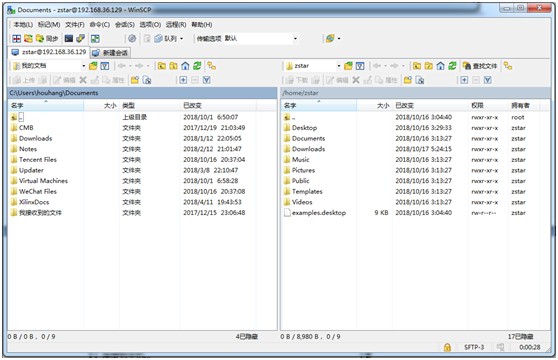Click the remote panel new folder icon
Viewport: 558px width, 360px height.
pyautogui.click(x=408, y=80)
